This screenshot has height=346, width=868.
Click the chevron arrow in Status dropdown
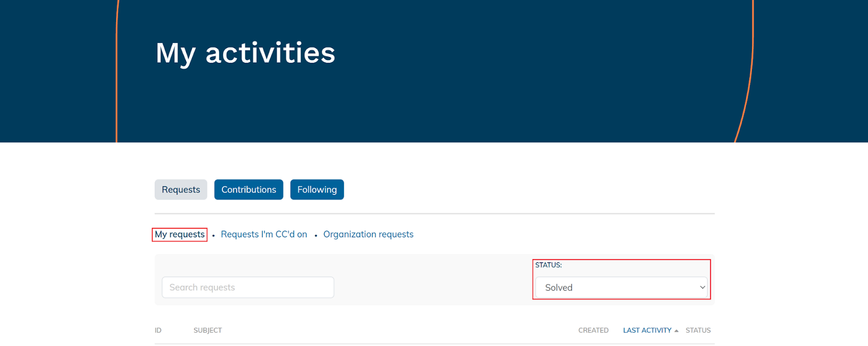(x=702, y=287)
